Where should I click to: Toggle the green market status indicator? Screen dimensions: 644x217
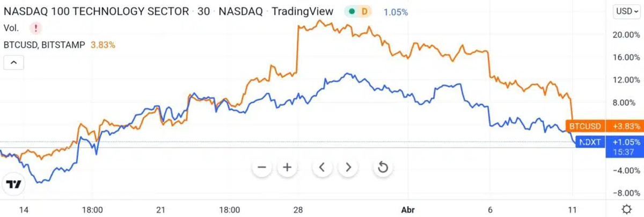pos(352,11)
